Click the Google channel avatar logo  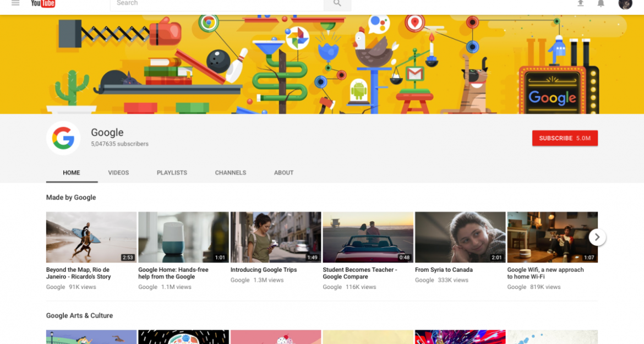[63, 138]
